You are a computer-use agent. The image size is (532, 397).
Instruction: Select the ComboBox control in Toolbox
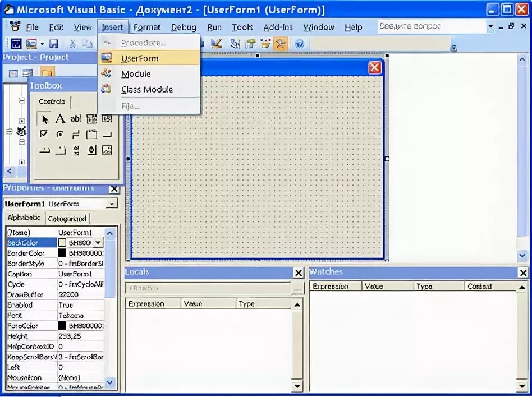coord(91,119)
